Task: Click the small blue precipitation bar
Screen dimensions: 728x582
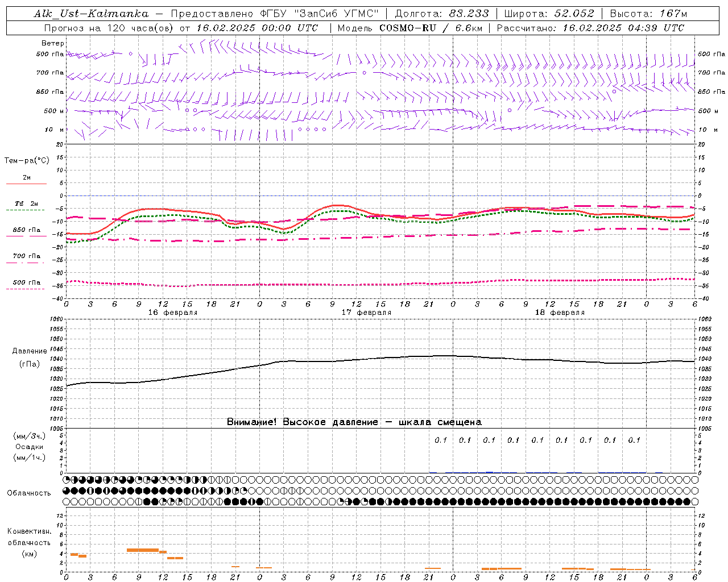Action: pyautogui.click(x=489, y=472)
